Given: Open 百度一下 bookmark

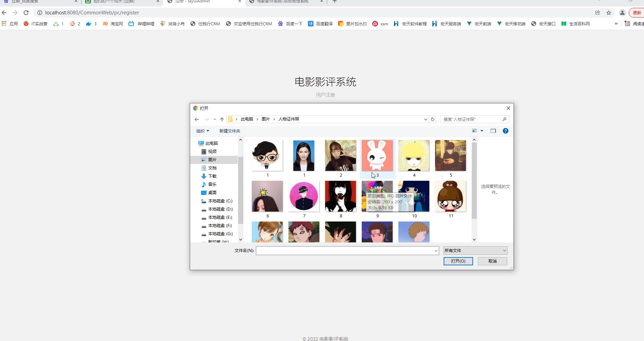Looking at the screenshot, I should [290, 24].
